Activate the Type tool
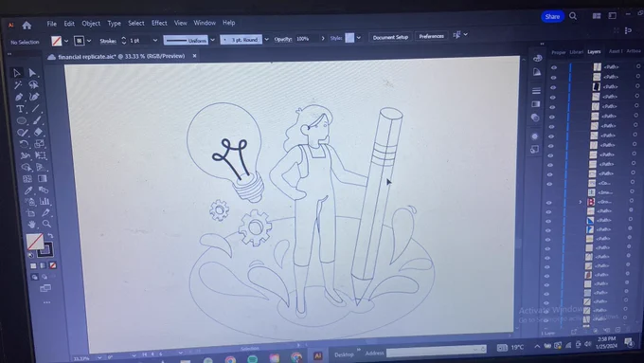Screen dimensions: 644x363 pyautogui.click(x=20, y=109)
